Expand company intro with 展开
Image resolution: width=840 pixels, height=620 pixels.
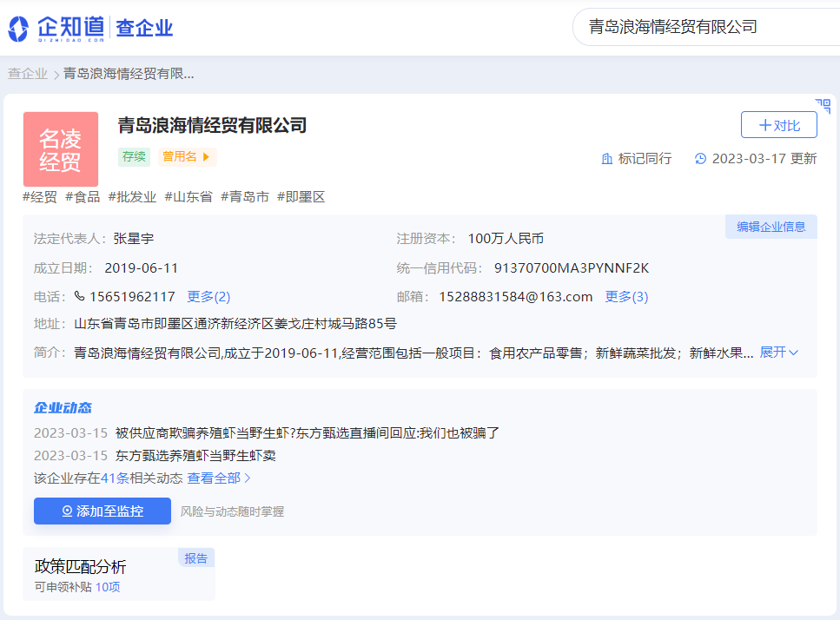coord(779,353)
